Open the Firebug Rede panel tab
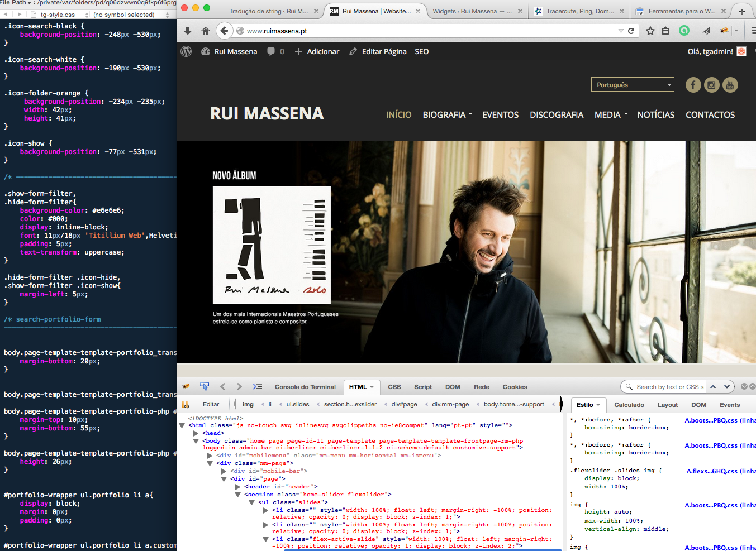The width and height of the screenshot is (756, 551). tap(482, 387)
